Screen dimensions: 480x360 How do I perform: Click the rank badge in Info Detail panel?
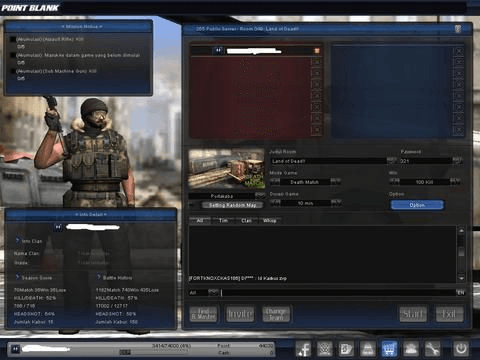(x=58, y=227)
